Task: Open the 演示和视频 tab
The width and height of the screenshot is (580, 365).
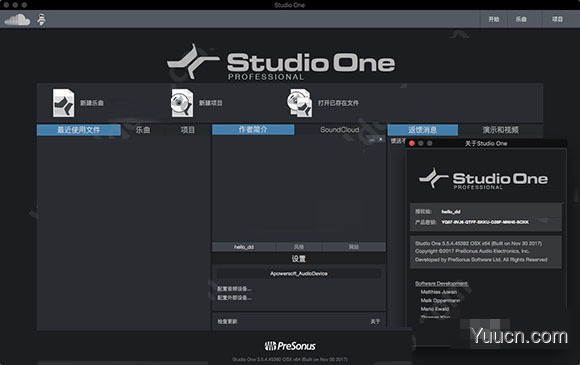Action: [500, 130]
